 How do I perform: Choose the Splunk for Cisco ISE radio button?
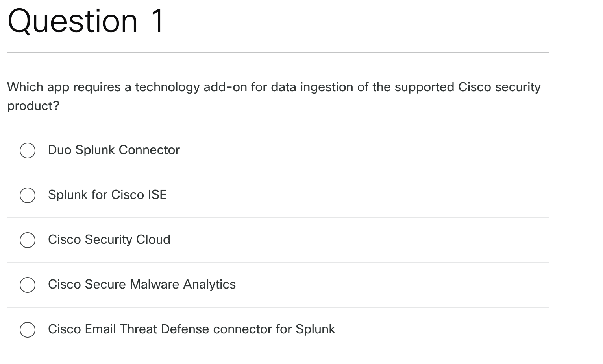pos(28,195)
